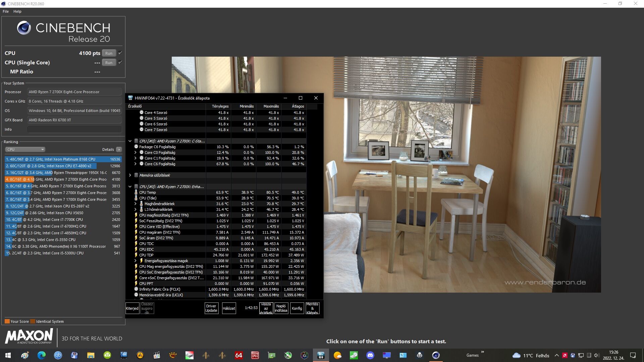This screenshot has height=362, width=644.
Task: Click the vissza az értékek reset button
Action: click(266, 308)
